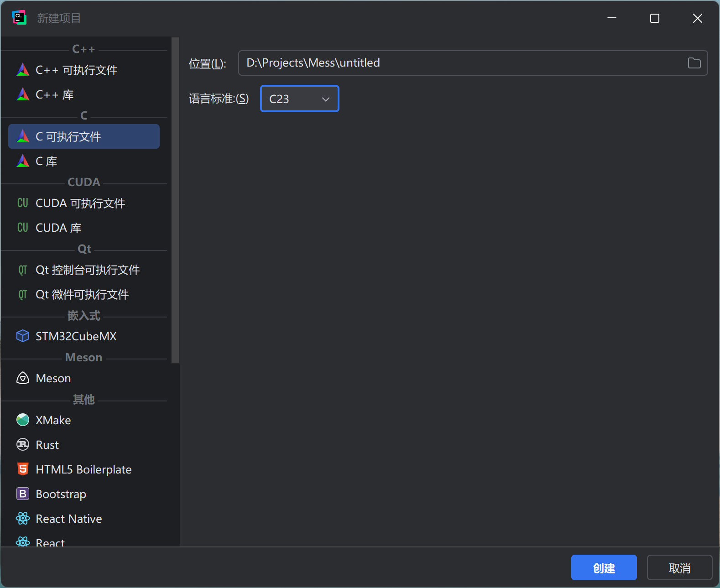Choose C 库 project type
Viewport: 720px width, 588px height.
pos(47,161)
